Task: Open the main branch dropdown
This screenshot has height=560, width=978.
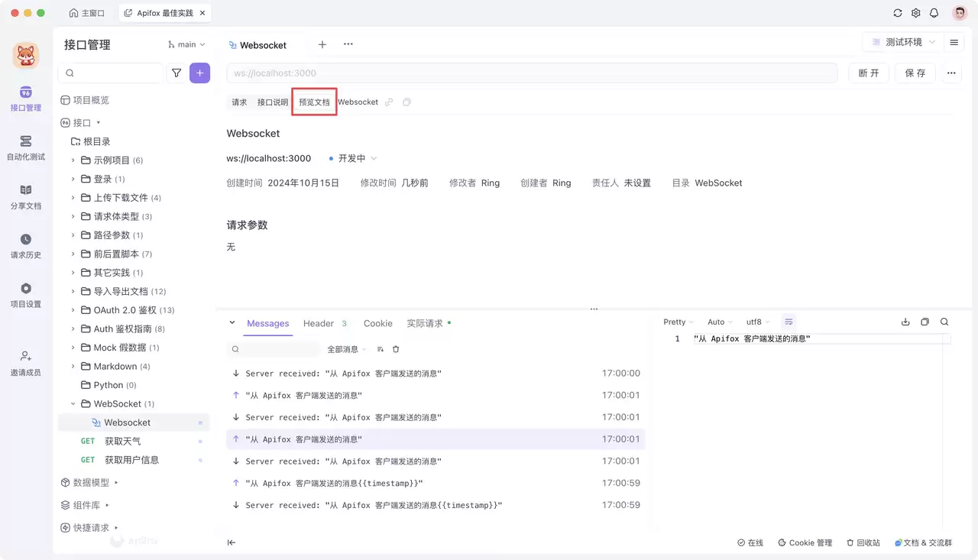Action: tap(186, 44)
